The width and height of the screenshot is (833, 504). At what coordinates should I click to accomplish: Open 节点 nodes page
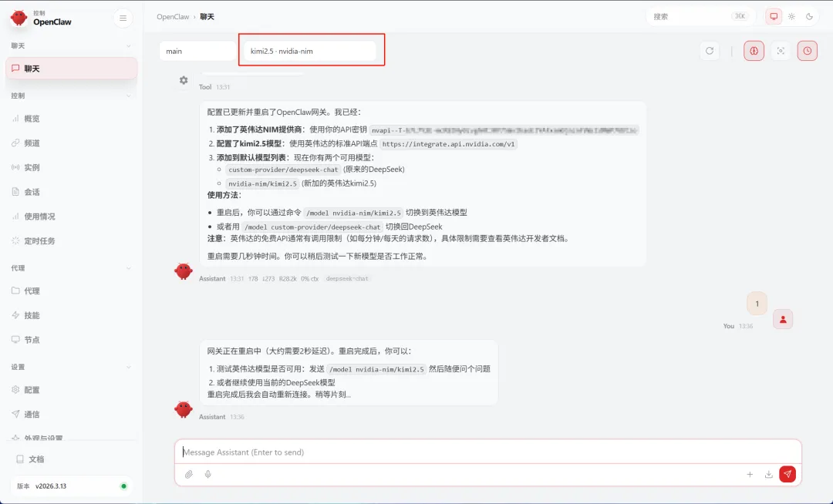(72, 340)
